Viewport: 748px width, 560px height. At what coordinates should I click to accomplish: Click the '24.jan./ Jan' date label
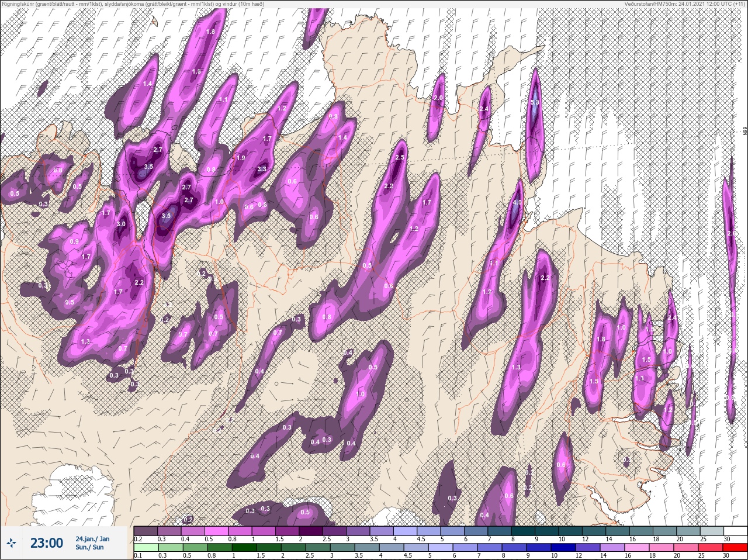[x=92, y=538]
